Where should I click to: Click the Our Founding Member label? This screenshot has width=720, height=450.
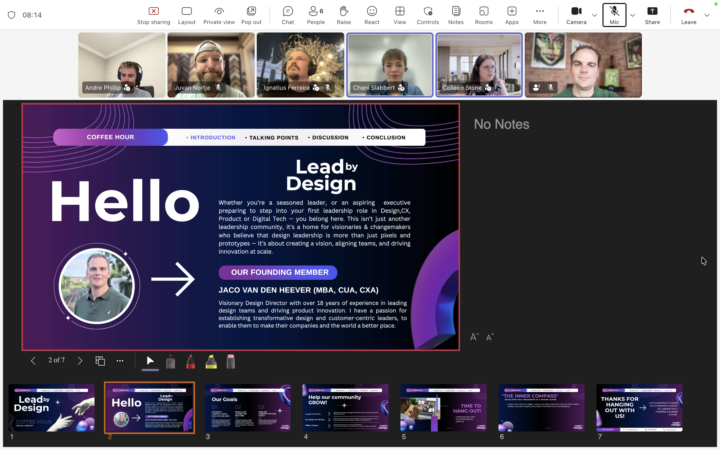tap(278, 272)
